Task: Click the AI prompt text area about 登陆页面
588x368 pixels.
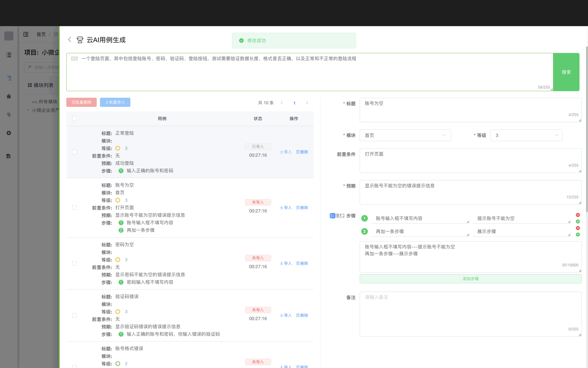Action: (310, 72)
